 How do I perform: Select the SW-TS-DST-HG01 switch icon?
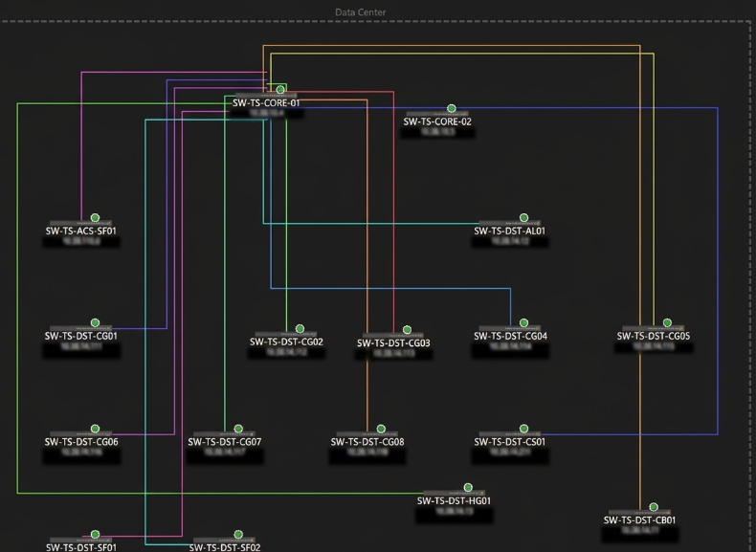tap(454, 494)
